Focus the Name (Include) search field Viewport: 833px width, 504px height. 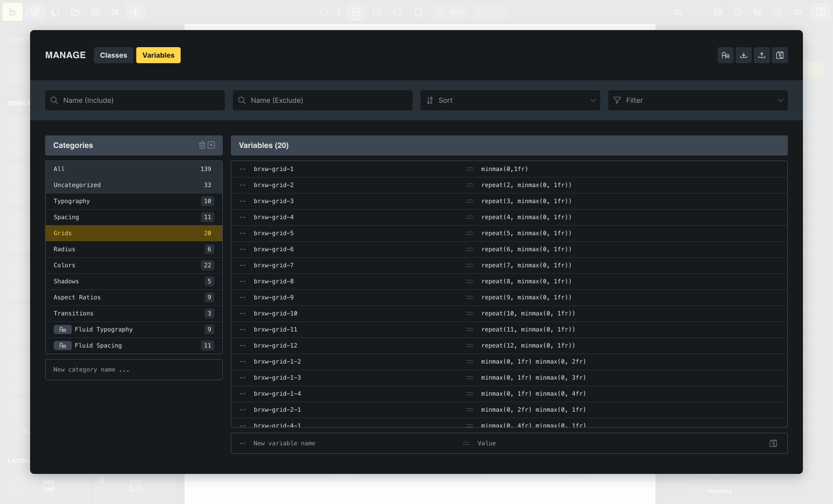click(141, 100)
